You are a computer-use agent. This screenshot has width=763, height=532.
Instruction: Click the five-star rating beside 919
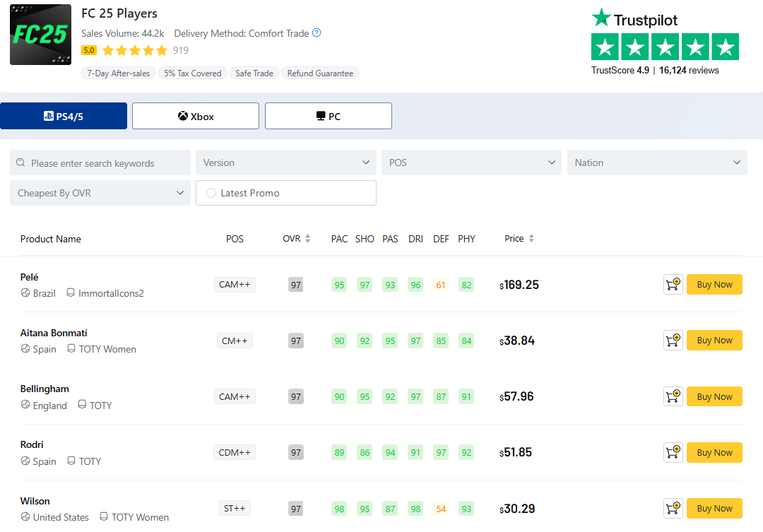point(135,50)
